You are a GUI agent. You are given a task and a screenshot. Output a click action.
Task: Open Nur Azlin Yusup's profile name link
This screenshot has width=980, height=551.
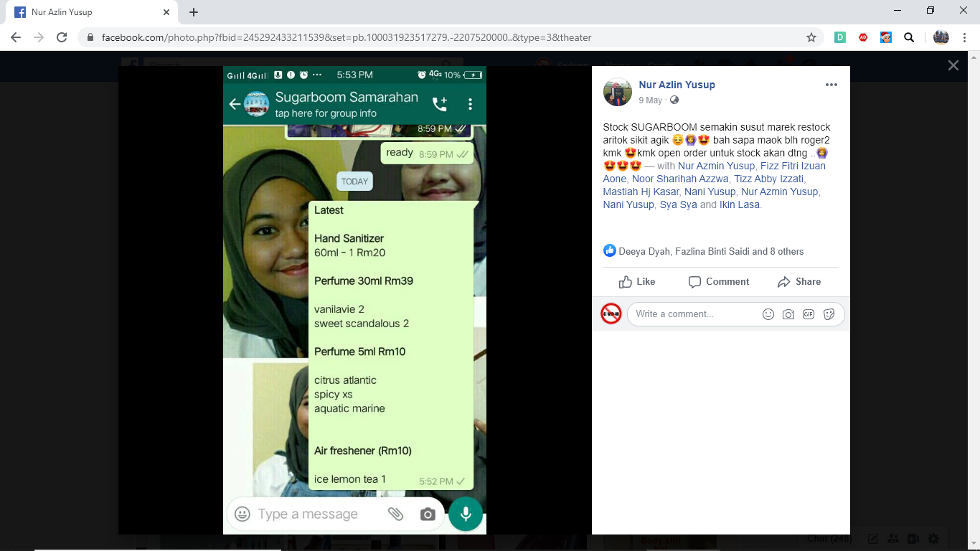tap(677, 85)
